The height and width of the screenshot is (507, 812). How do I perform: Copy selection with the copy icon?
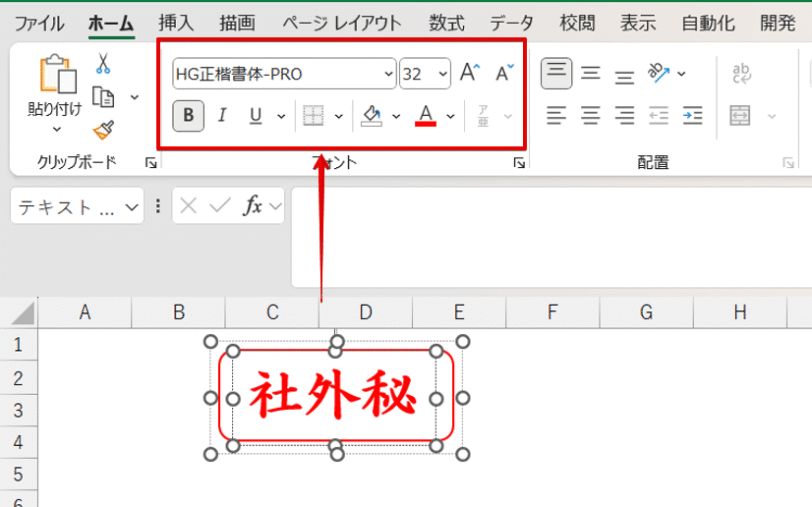click(103, 97)
